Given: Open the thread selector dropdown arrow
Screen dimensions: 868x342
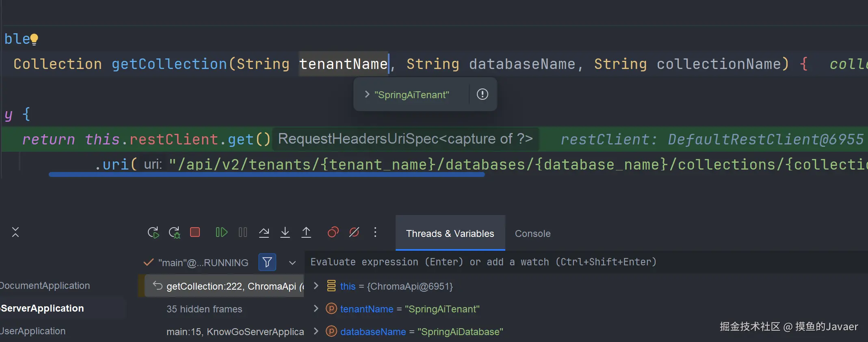Looking at the screenshot, I should [x=292, y=262].
